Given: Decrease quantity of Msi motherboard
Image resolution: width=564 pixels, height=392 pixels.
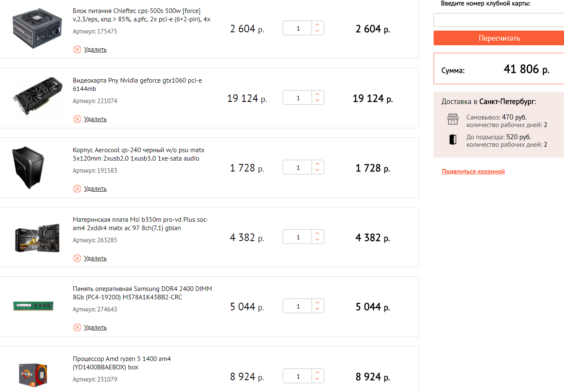Looking at the screenshot, I should (x=317, y=240).
